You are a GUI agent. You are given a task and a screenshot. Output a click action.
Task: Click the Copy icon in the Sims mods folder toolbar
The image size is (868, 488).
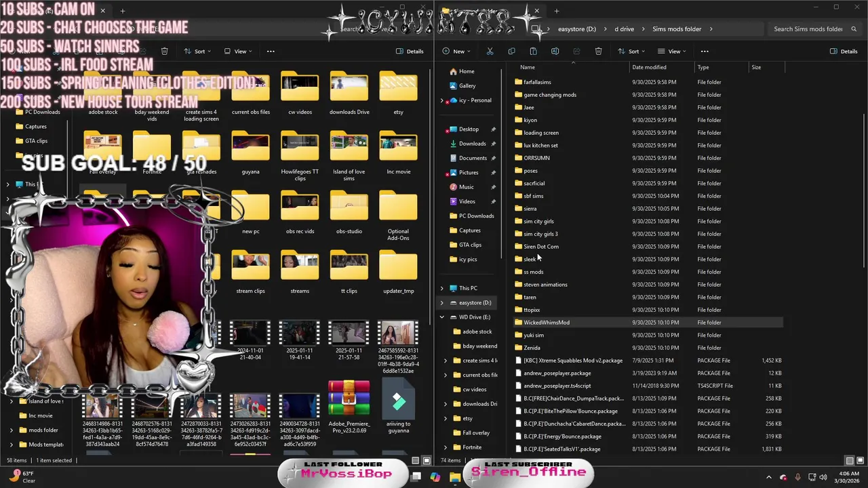point(511,52)
